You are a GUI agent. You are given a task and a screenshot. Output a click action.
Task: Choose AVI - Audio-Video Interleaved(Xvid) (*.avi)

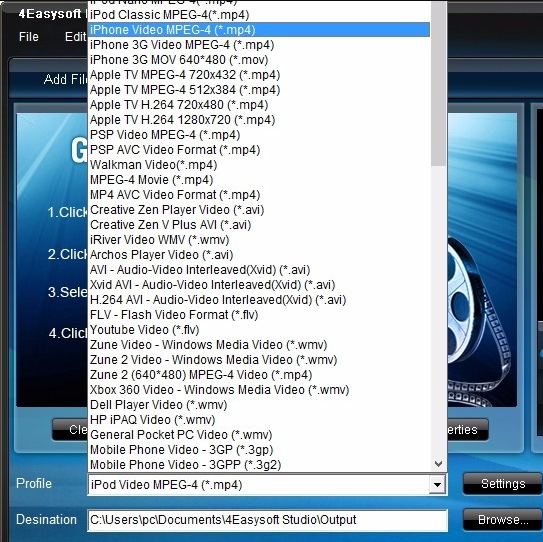259,270
